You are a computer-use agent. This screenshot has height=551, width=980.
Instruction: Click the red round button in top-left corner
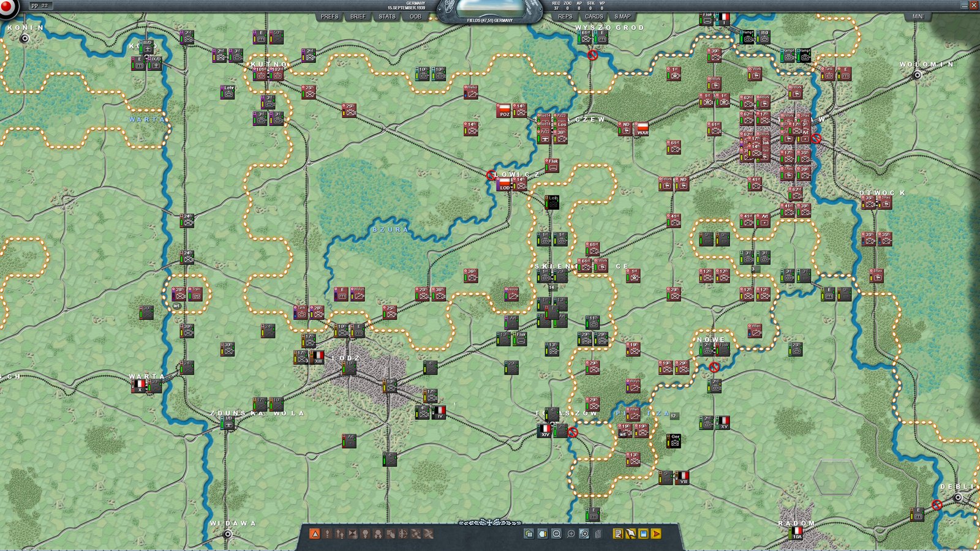click(9, 7)
